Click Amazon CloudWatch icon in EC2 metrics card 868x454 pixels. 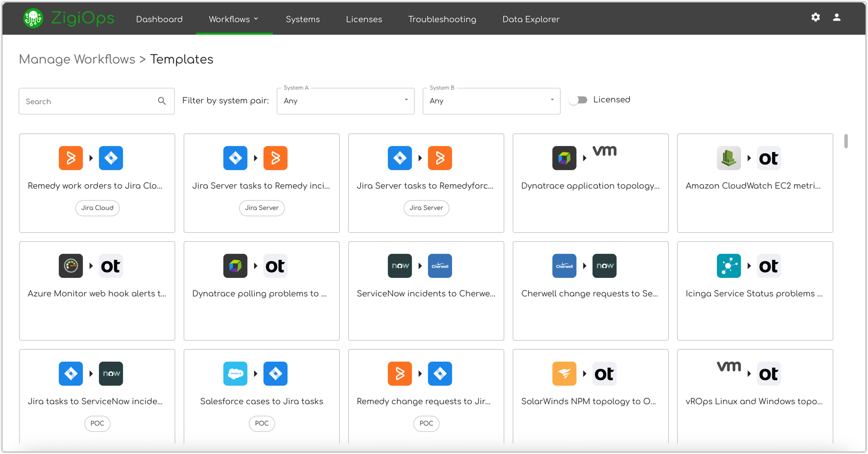coord(729,158)
